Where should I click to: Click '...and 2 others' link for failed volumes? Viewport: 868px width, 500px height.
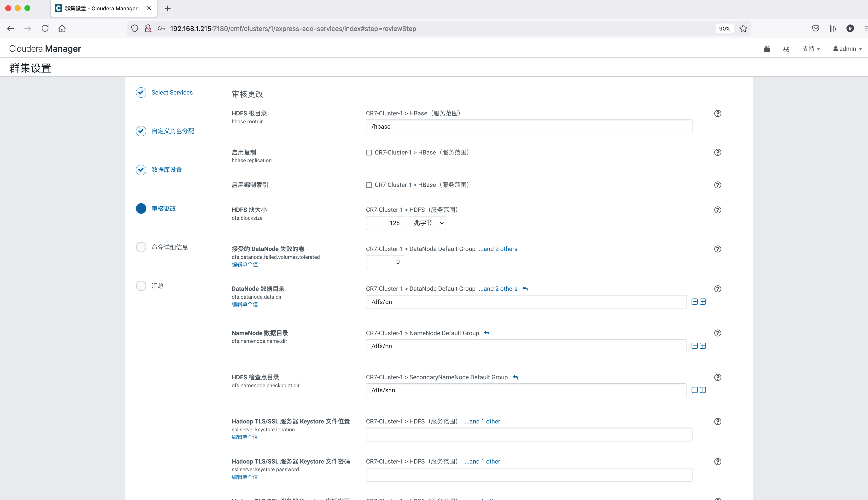click(498, 249)
